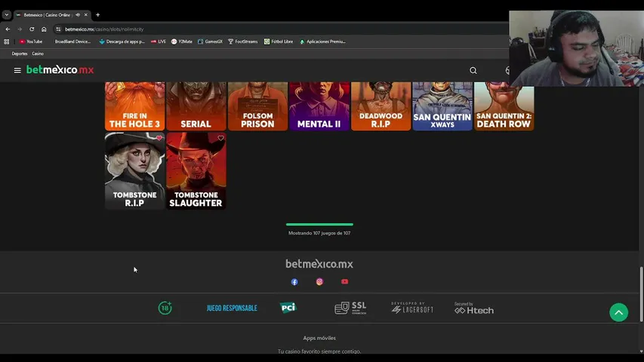Open the site info icon in address bar
The height and width of the screenshot is (362, 644).
(58, 29)
